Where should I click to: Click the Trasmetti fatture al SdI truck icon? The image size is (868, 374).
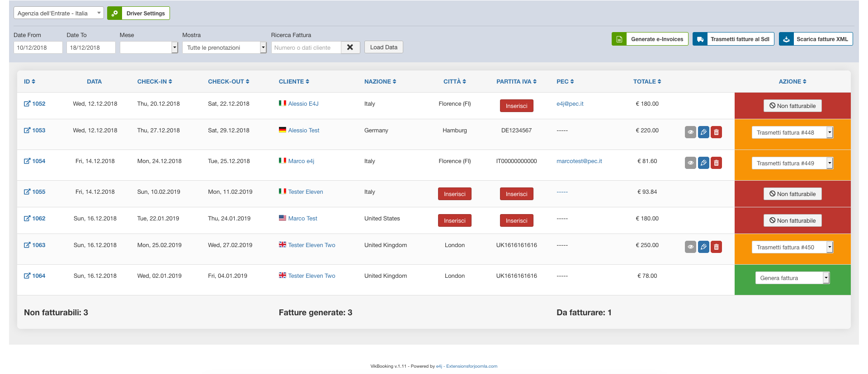pos(700,39)
